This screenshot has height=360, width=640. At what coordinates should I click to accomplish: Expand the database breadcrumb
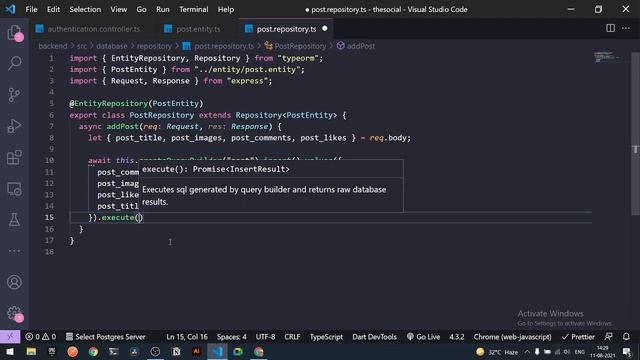pyautogui.click(x=111, y=46)
